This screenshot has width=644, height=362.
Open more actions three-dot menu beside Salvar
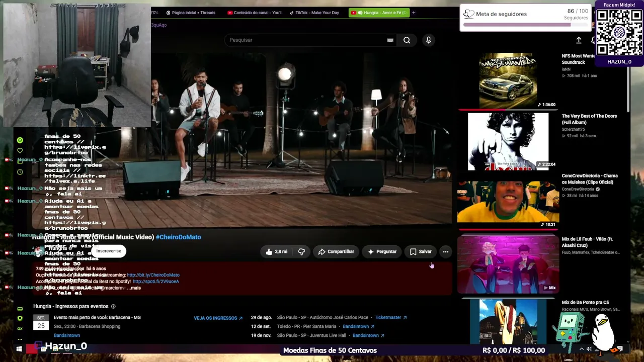(445, 251)
